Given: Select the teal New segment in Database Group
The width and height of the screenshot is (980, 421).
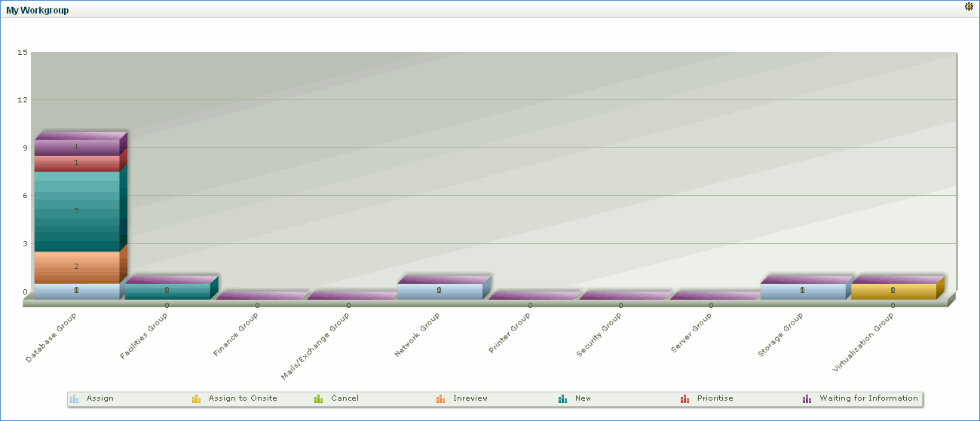Looking at the screenshot, I should tap(76, 211).
